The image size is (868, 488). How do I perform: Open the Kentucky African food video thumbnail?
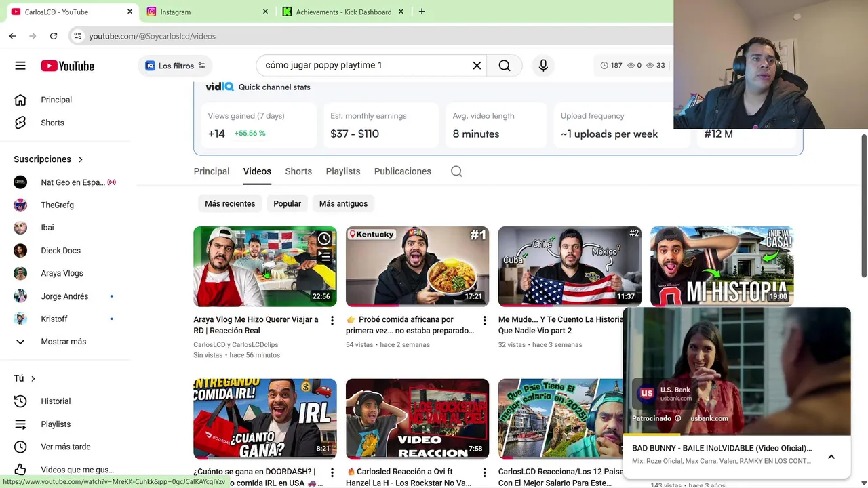(x=417, y=266)
